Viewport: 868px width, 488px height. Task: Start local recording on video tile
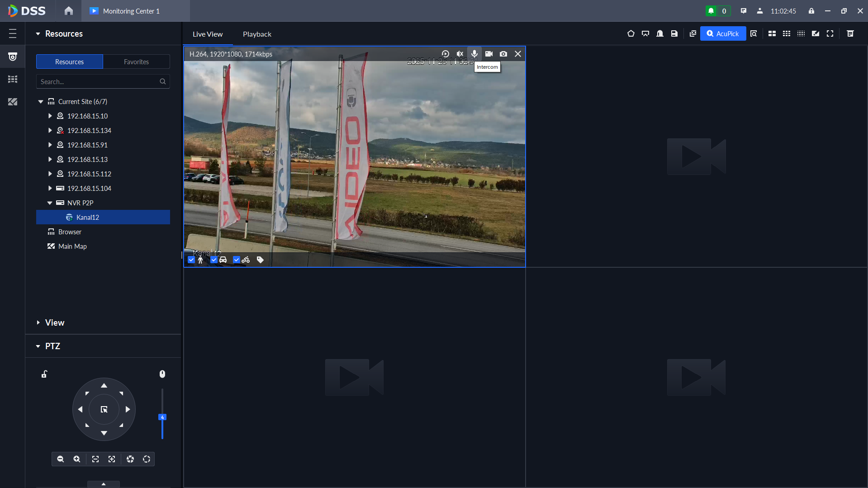[x=489, y=54]
